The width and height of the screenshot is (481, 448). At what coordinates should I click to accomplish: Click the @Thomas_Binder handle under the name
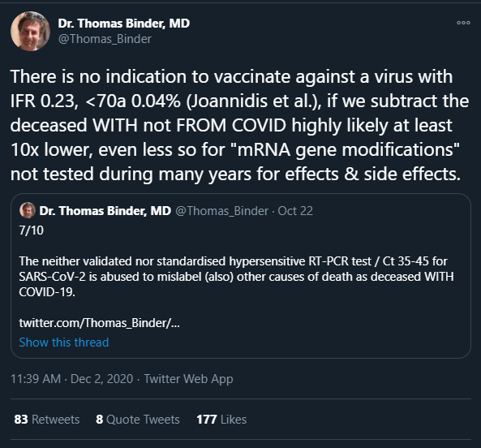[x=105, y=39]
